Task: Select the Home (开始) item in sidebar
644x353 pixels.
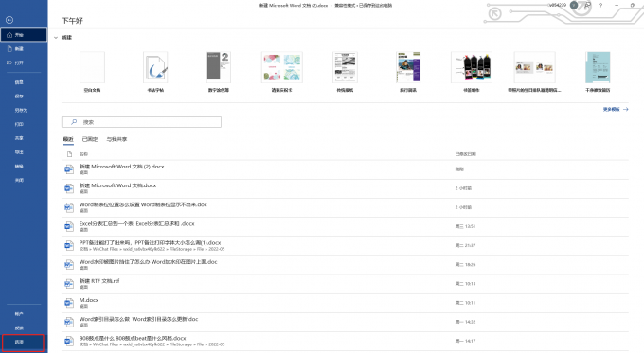Action: click(x=24, y=35)
